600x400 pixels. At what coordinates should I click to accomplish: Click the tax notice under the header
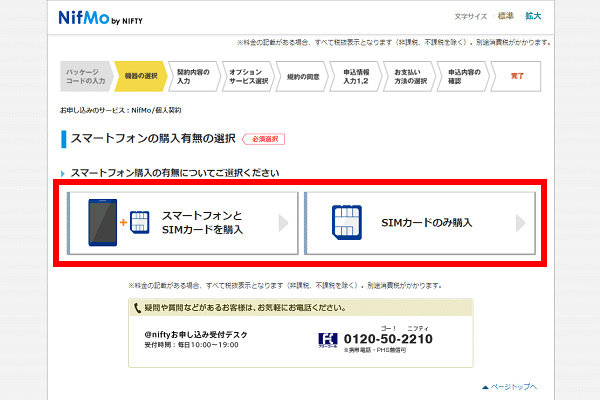394,42
